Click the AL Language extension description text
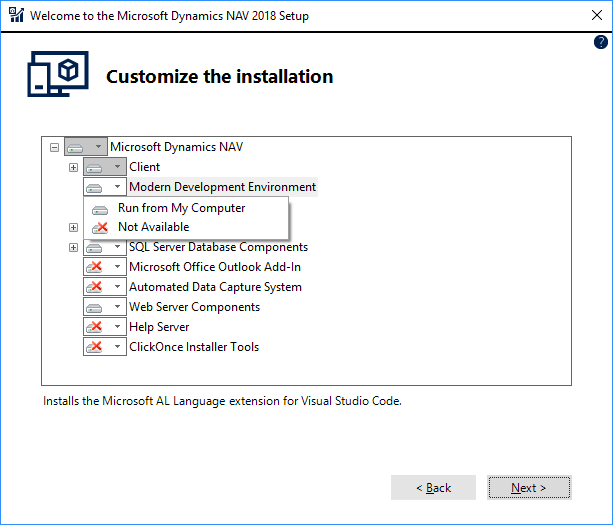Image resolution: width=613 pixels, height=525 pixels. click(222, 401)
